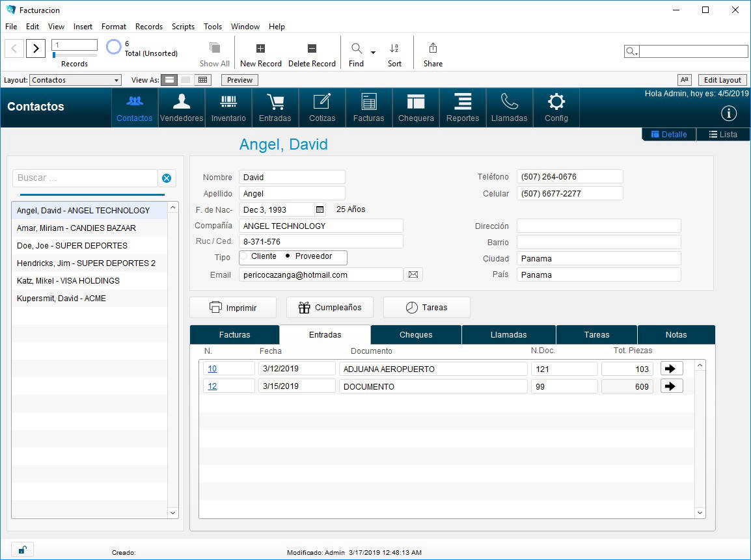Image resolution: width=751 pixels, height=560 pixels.
Task: Open entry number 10 link
Action: pyautogui.click(x=212, y=369)
